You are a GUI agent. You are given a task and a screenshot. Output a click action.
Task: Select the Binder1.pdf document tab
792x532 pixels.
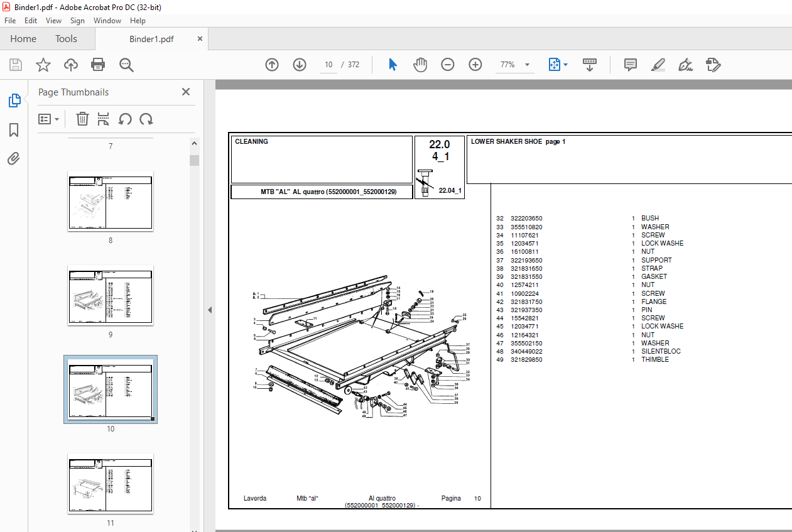click(x=151, y=39)
